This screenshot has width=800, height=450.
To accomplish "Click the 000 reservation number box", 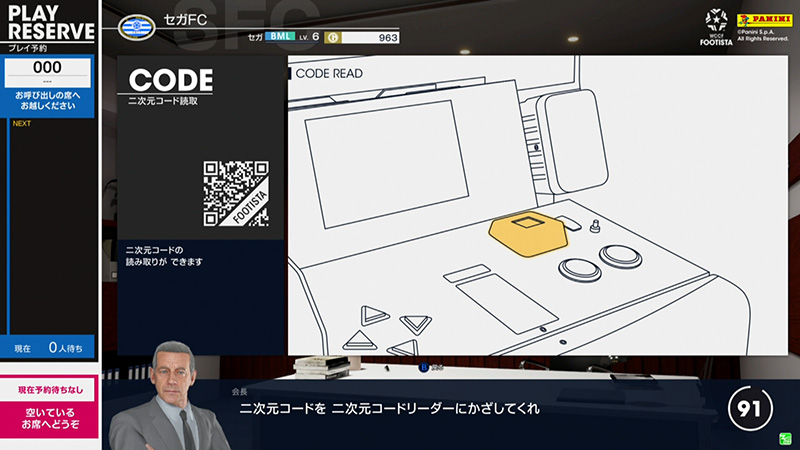I will [47, 72].
